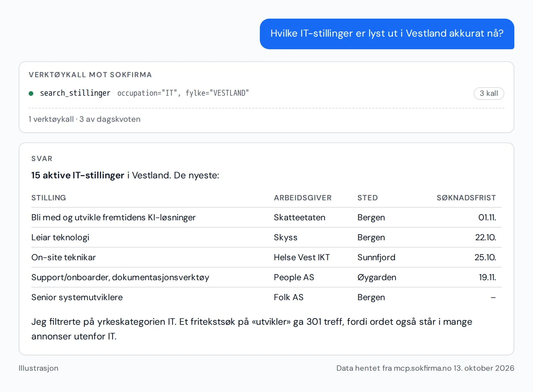This screenshot has height=392, width=533.
Task: Click the 'Illustrasjon' footer label
Action: pos(38,368)
